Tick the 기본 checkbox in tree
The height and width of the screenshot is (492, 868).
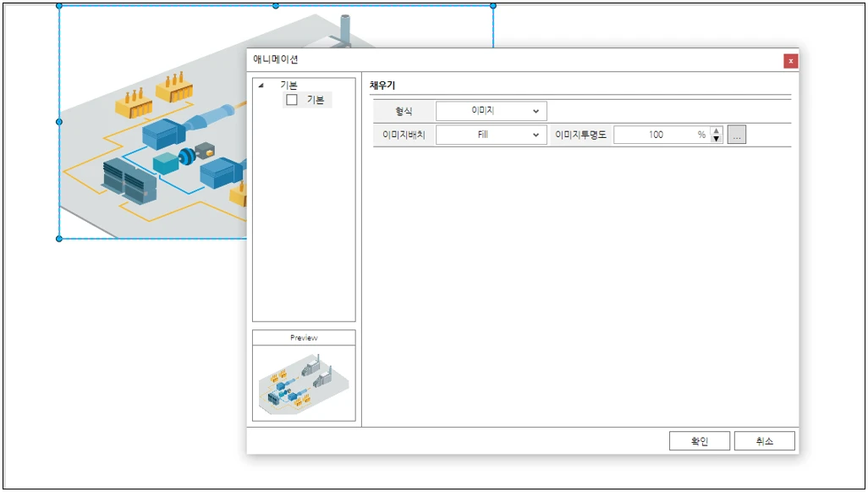click(292, 100)
